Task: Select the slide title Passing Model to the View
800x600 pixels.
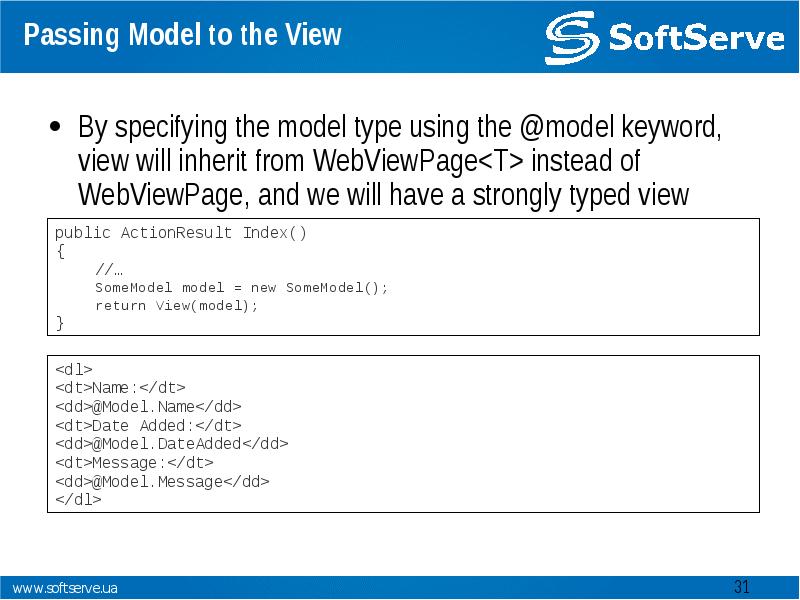Action: point(182,37)
